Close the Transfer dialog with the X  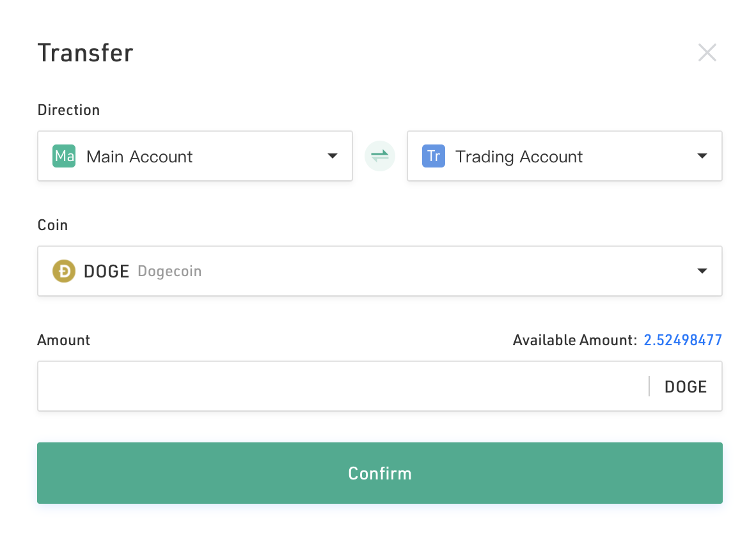coord(707,52)
